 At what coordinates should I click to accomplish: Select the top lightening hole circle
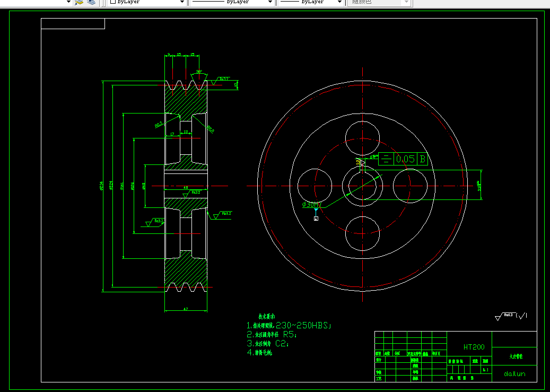pos(362,138)
